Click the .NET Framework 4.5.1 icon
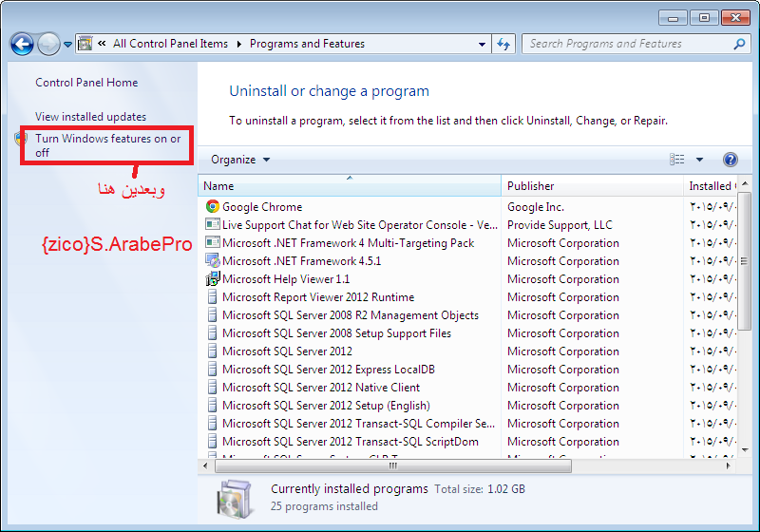Viewport: 760px width, 532px height. click(x=212, y=260)
